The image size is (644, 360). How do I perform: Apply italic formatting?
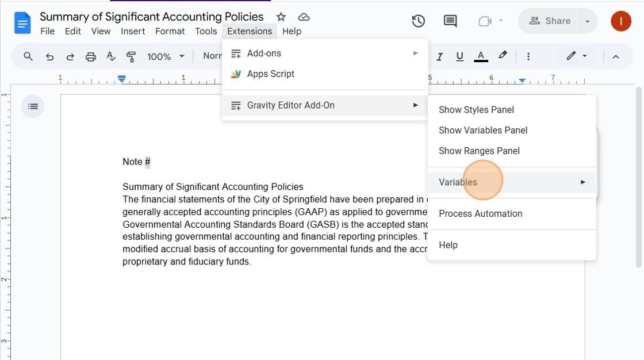click(x=439, y=57)
